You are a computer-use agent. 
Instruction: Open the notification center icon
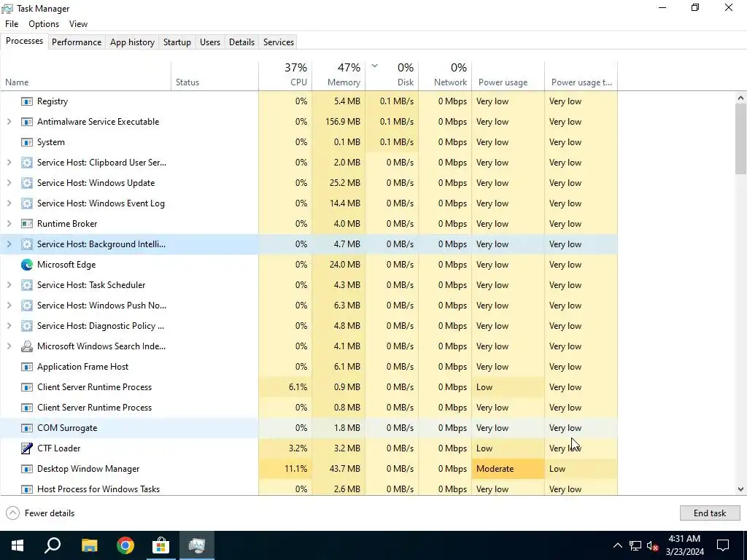(723, 545)
